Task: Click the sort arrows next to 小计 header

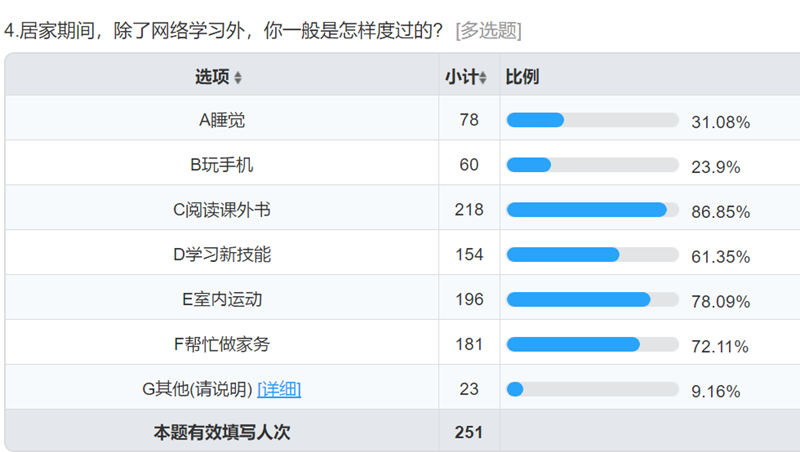Action: pyautogui.click(x=484, y=78)
